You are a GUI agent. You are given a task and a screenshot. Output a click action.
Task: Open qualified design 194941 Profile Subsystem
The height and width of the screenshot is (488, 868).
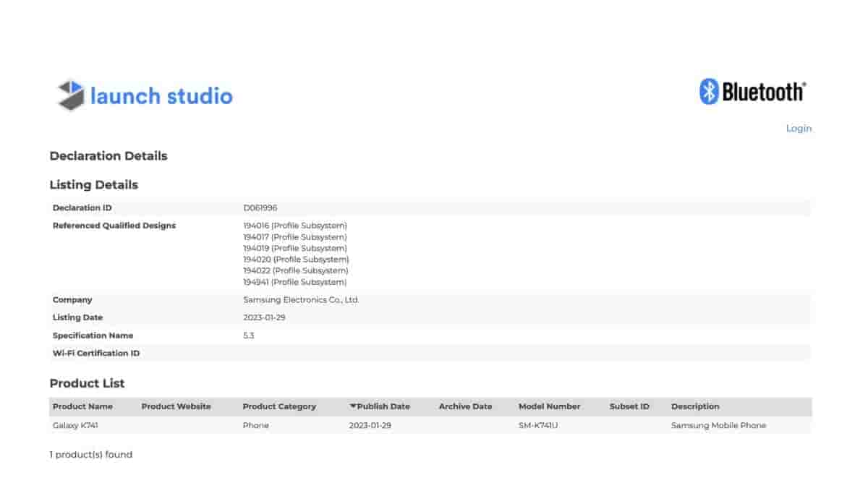pyautogui.click(x=295, y=282)
